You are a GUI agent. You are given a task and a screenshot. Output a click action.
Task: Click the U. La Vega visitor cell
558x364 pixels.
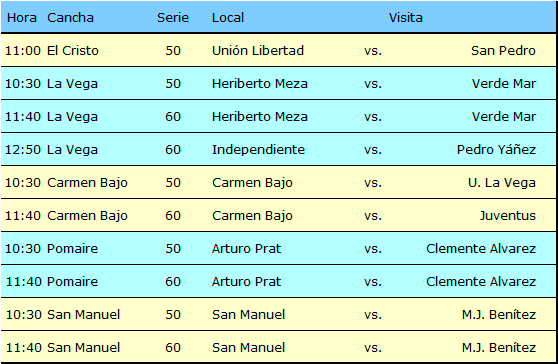click(x=502, y=183)
